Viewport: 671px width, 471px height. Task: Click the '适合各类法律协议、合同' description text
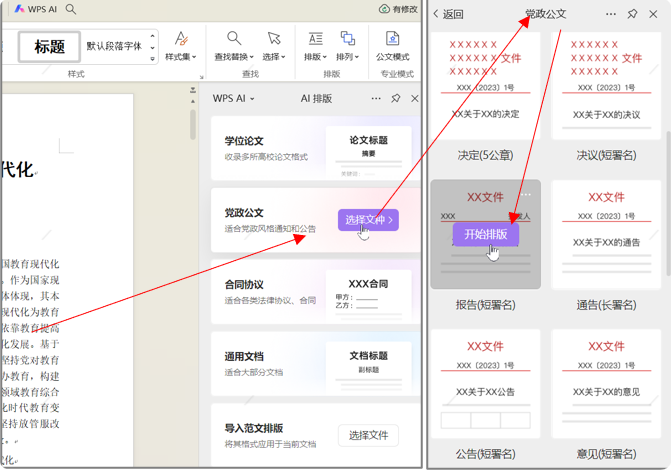(x=270, y=301)
